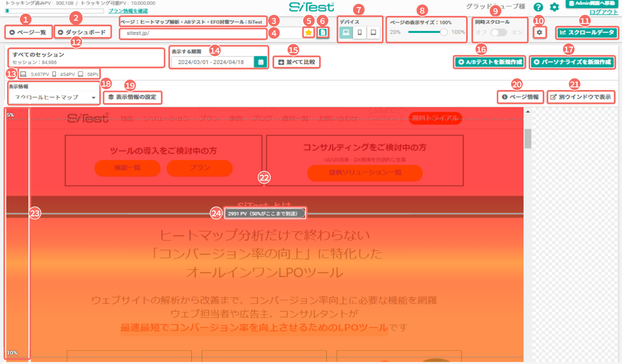
Task: Open heatmap in separate window (別ウインドウで表示)
Action: pyautogui.click(x=580, y=97)
